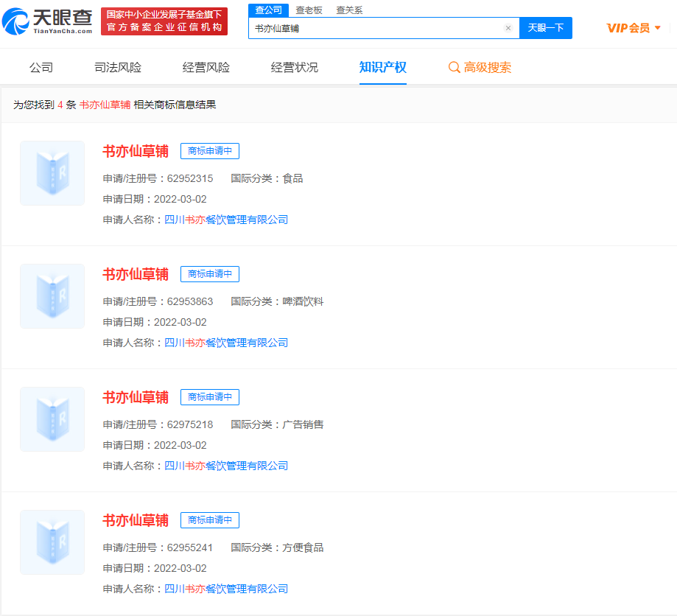This screenshot has width=677, height=616.
Task: Open the TianYanCha logo homepage
Action: click(x=47, y=21)
